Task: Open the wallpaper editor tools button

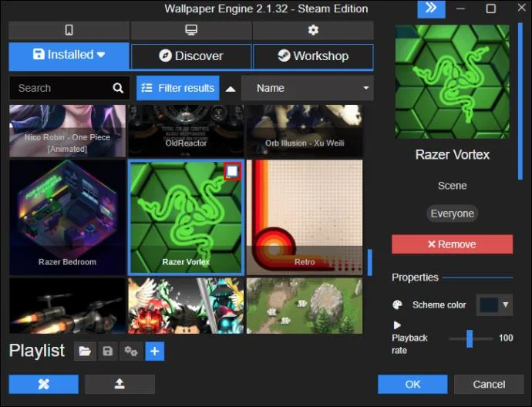Action: pyautogui.click(x=44, y=385)
